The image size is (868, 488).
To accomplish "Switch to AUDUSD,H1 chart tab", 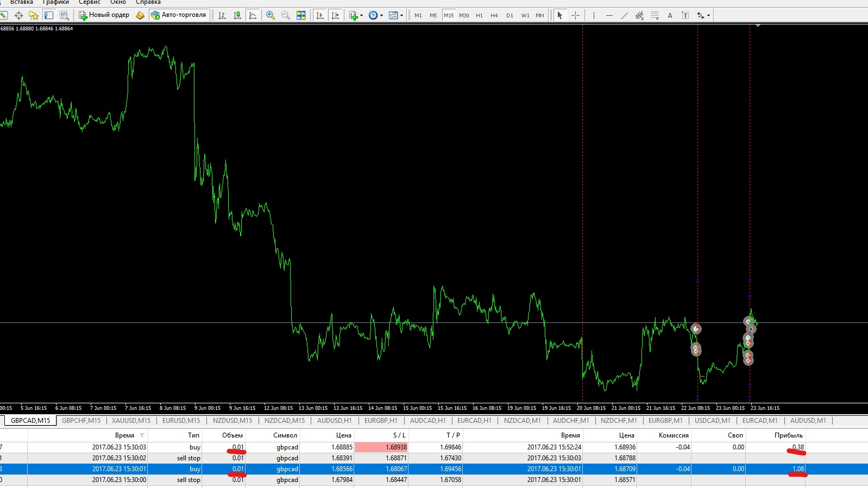I will [x=334, y=421].
